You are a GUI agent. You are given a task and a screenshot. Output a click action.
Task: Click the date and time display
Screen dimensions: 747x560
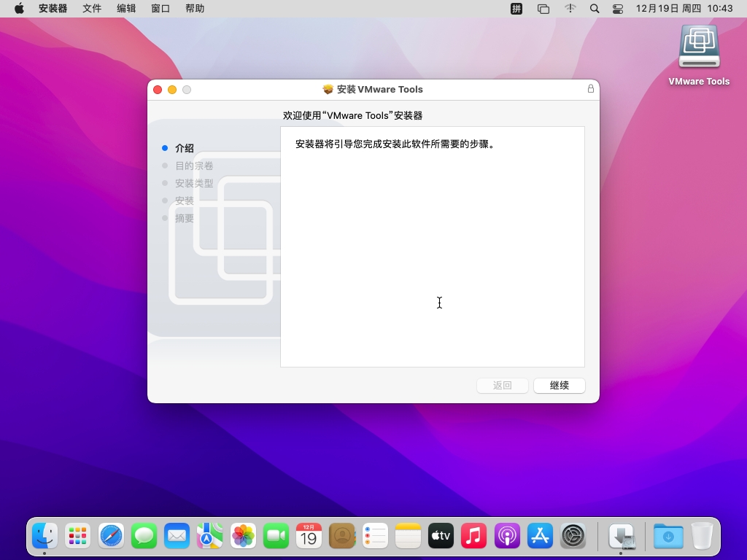[x=684, y=9]
